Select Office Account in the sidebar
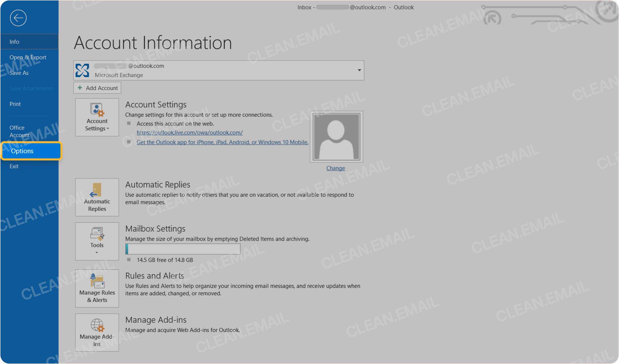 (19, 131)
